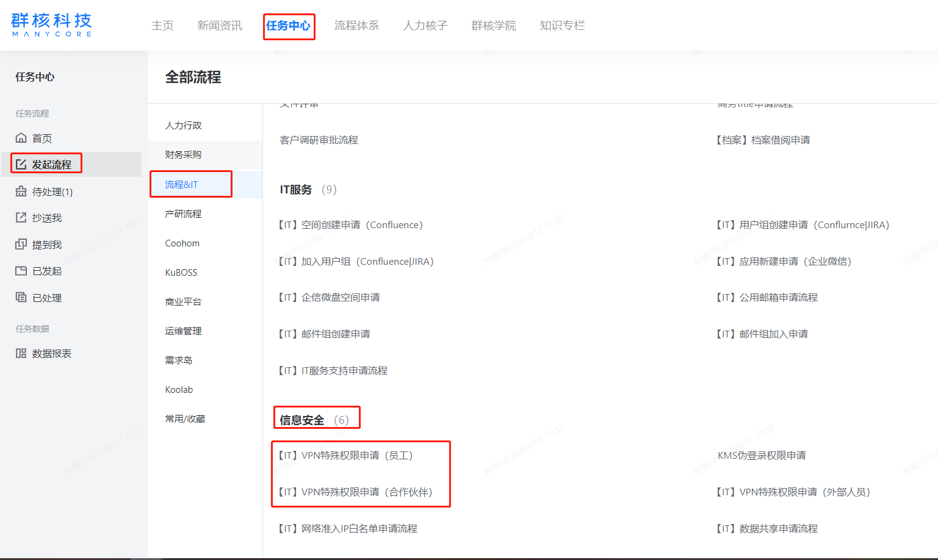
Task: Click the 待处理 inbox icon
Action: pos(21,191)
